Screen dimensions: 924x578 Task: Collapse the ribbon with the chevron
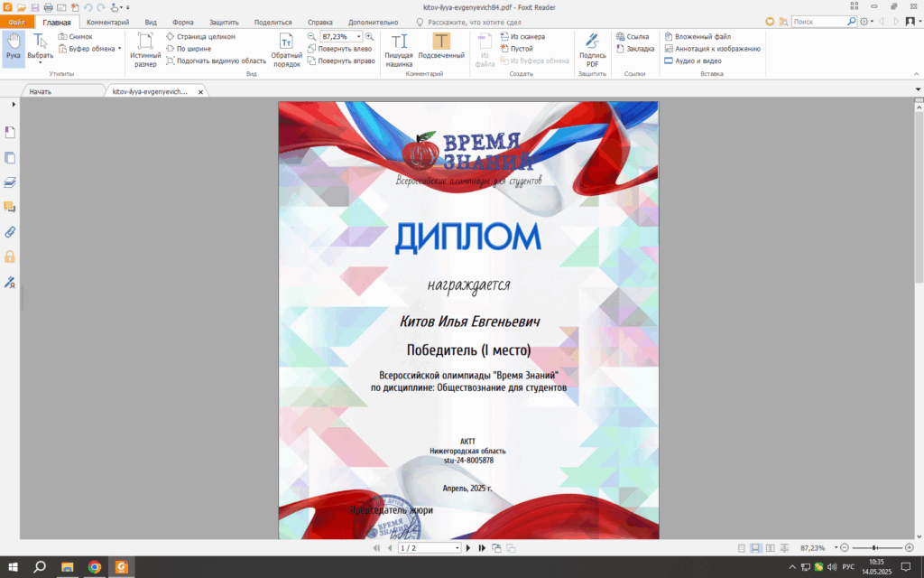(917, 74)
